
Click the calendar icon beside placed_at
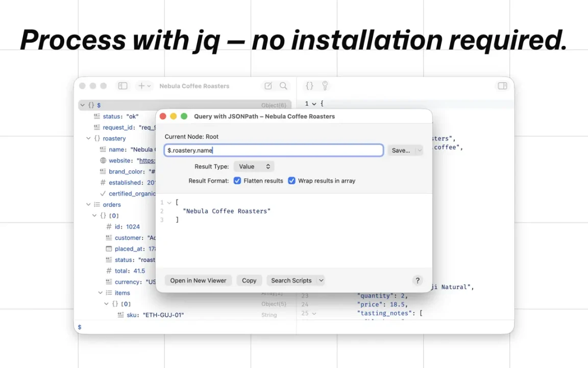(x=109, y=248)
